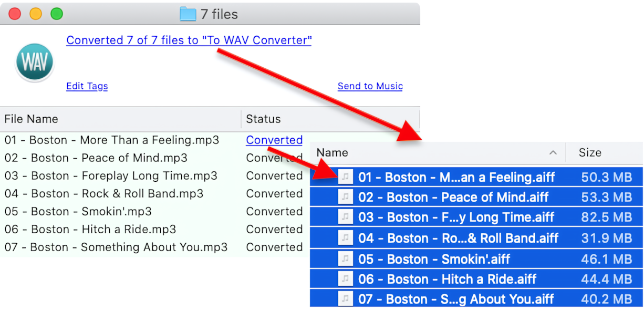Viewport: 644px width, 311px height.
Task: Click Converted status of Rock & Roll Band row
Action: point(274,194)
